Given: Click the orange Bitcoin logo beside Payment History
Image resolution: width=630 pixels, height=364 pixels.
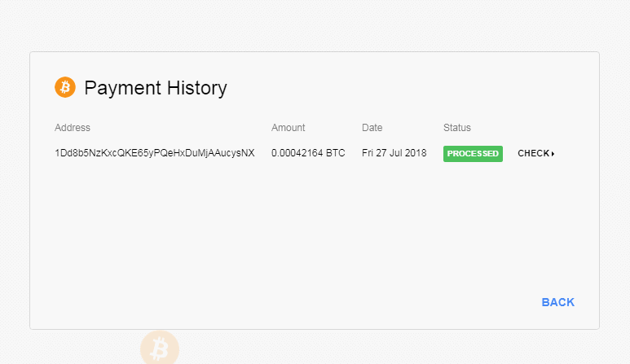Looking at the screenshot, I should [65, 87].
